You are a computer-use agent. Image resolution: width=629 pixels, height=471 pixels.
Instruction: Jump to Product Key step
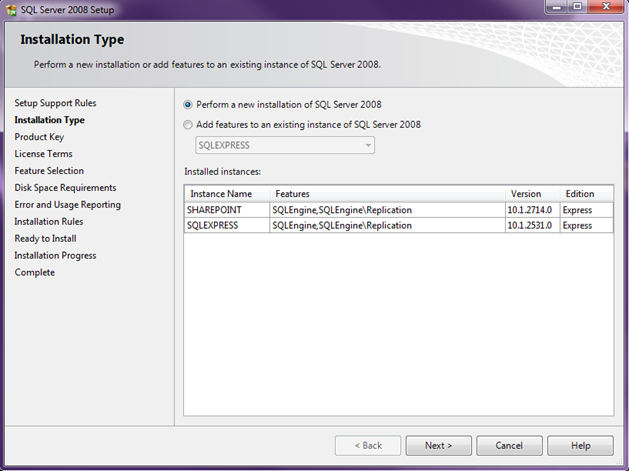39,137
